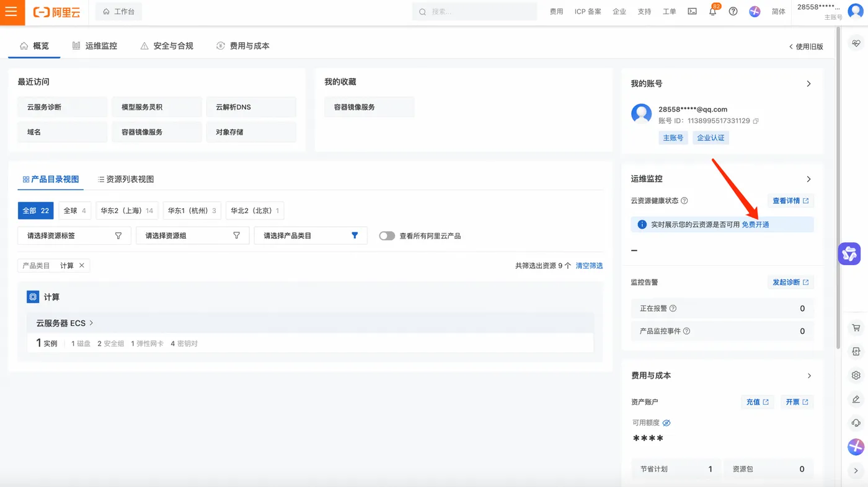Click the heartbeat health icon in right sidebar

pos(856,43)
